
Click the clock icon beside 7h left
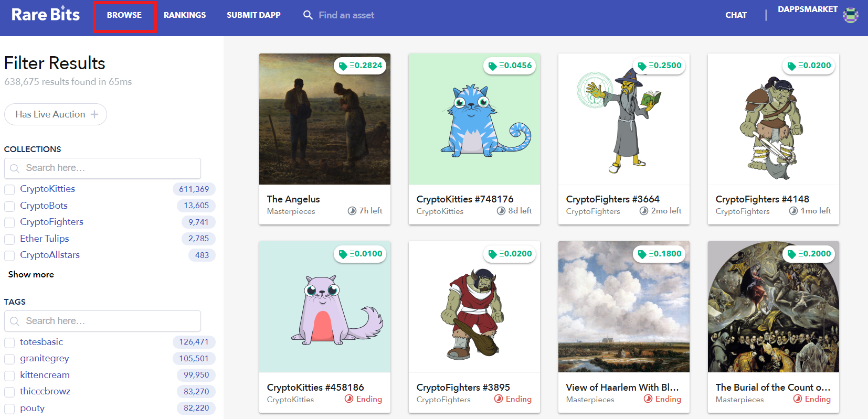click(352, 211)
